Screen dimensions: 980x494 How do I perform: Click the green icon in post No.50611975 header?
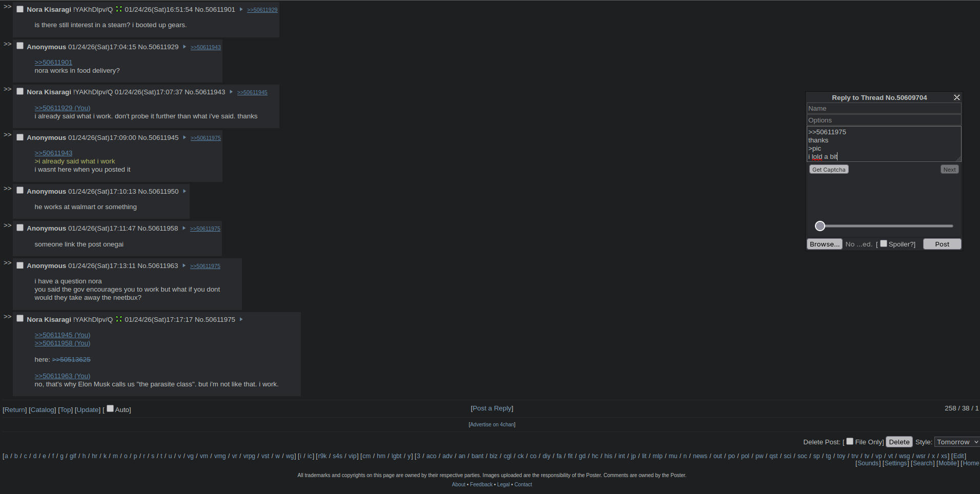[119, 319]
